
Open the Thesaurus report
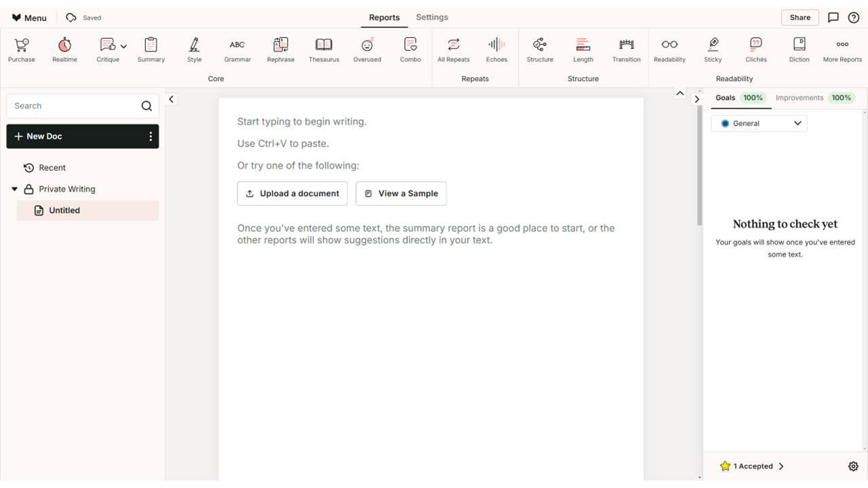tap(323, 50)
